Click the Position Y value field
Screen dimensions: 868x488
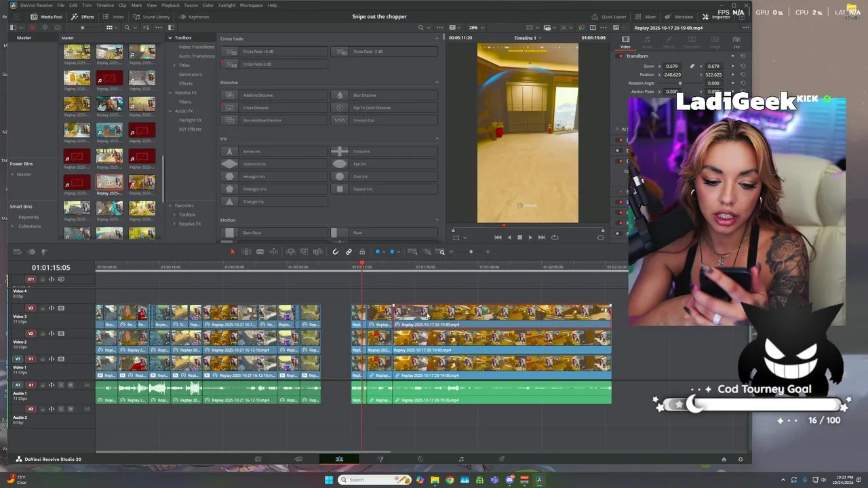pyautogui.click(x=713, y=75)
